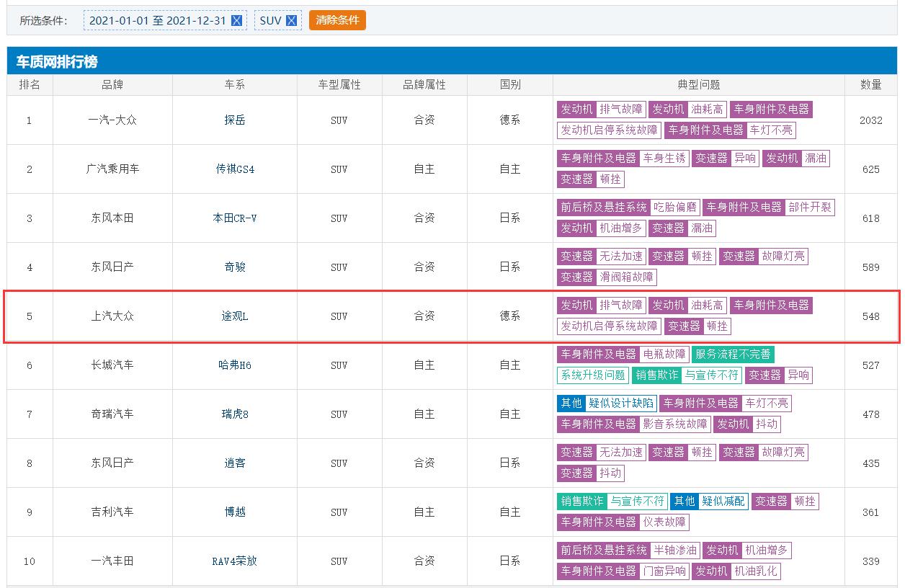
Task: Remove the 2021 date range filter via its X icon
Action: [236, 20]
